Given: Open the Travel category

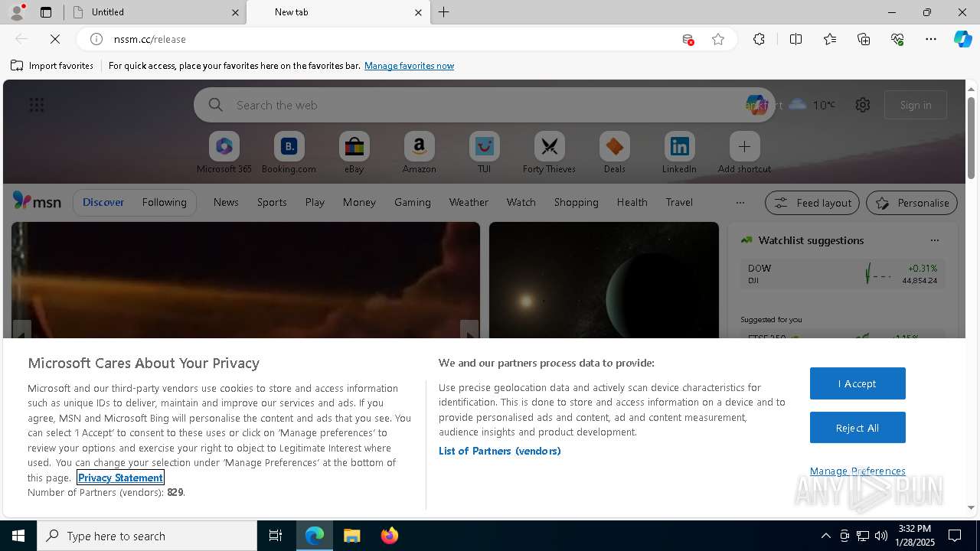Looking at the screenshot, I should [x=679, y=202].
